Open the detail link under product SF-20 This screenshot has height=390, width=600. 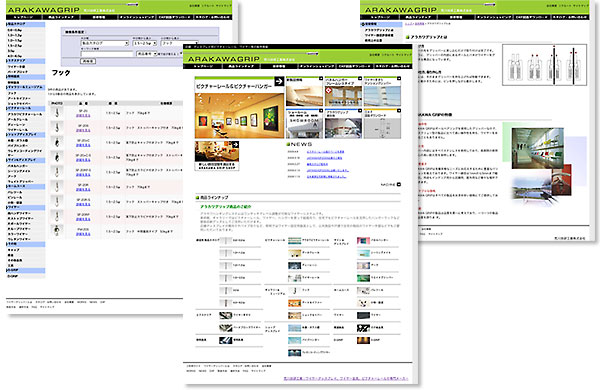83,115
